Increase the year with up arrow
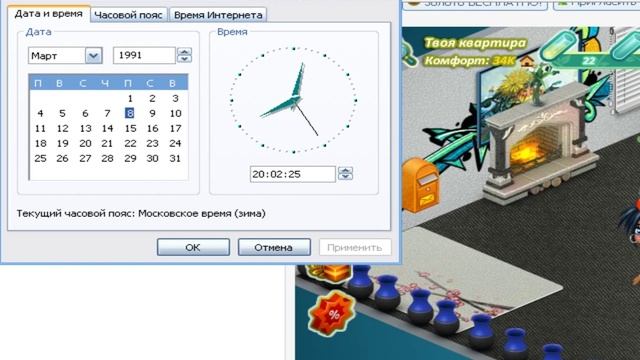The height and width of the screenshot is (360, 640). [x=184, y=51]
